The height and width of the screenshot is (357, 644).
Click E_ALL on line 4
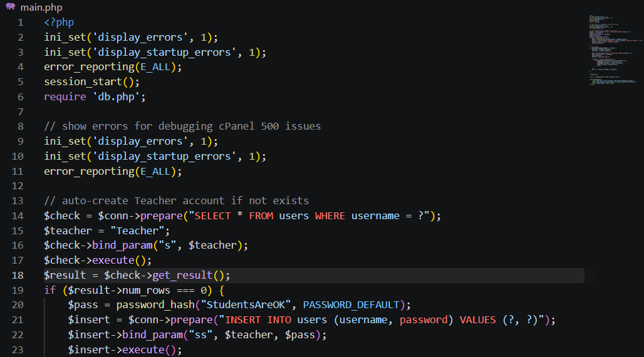pos(155,67)
